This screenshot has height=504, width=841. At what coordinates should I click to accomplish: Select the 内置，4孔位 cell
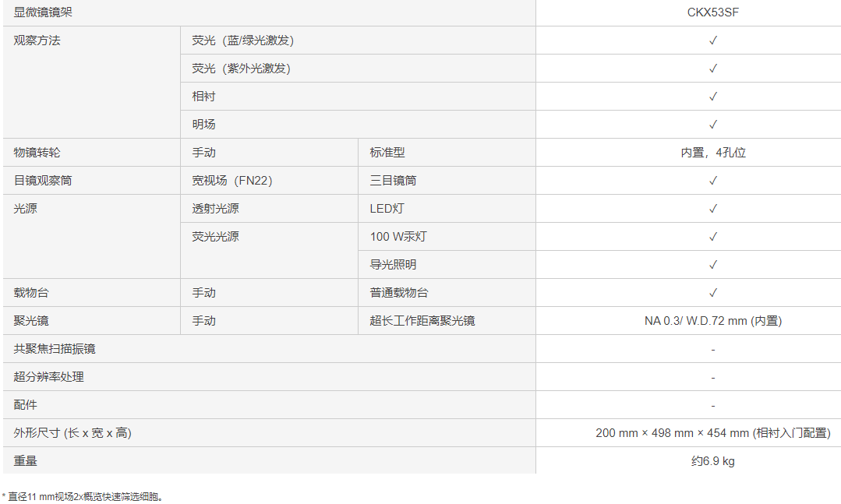pyautogui.click(x=712, y=153)
